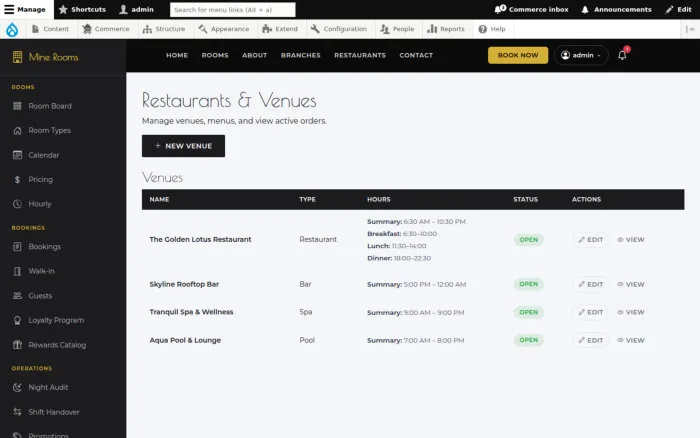Screen dimensions: 700x438
Task: Go to BRANCHES in site navigation
Action: pyautogui.click(x=300, y=55)
